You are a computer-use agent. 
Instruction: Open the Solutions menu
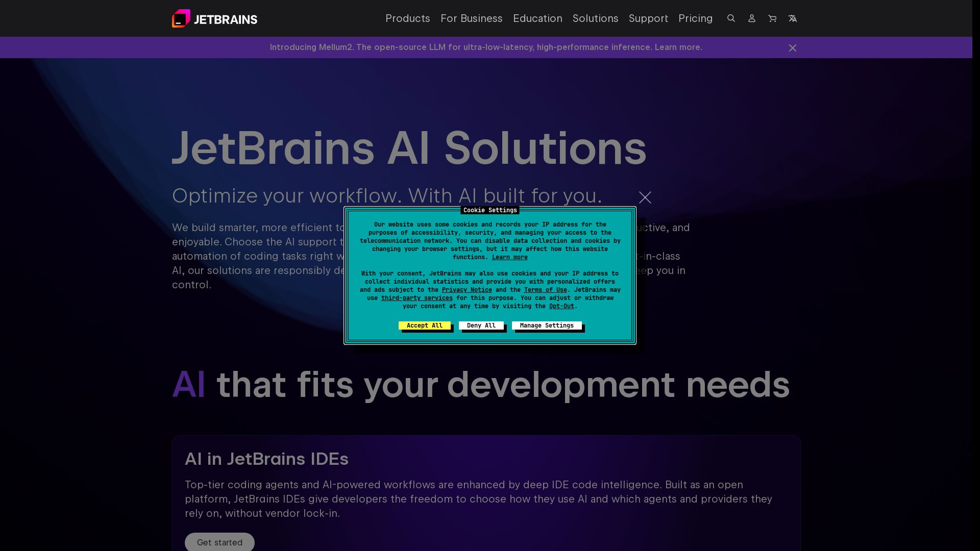pos(595,18)
